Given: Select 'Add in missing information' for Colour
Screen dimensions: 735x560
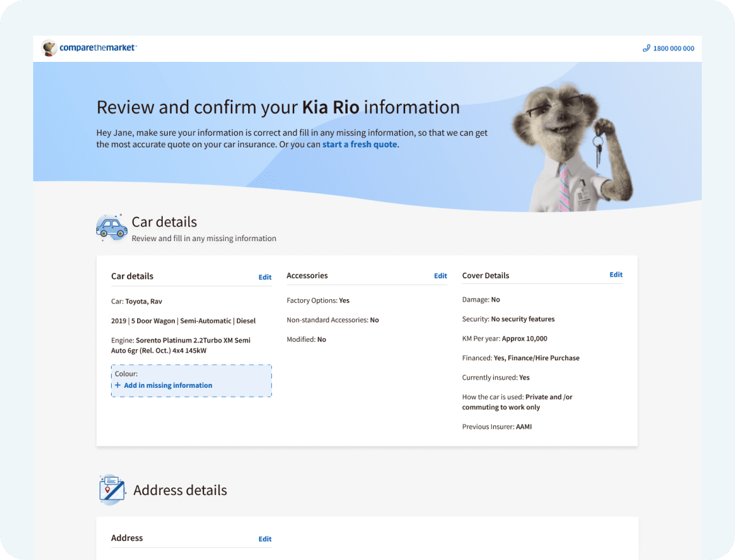Looking at the screenshot, I should coord(168,385).
